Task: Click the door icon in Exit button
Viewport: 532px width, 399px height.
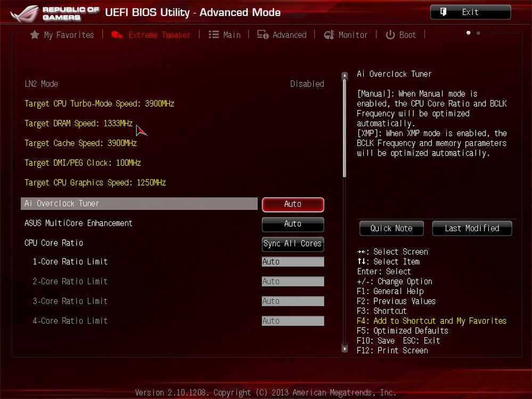Action: point(443,12)
